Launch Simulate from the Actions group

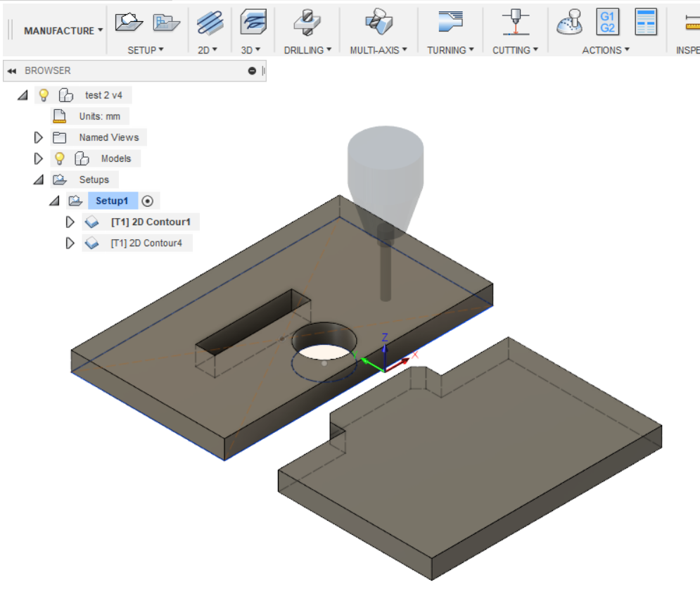click(570, 23)
